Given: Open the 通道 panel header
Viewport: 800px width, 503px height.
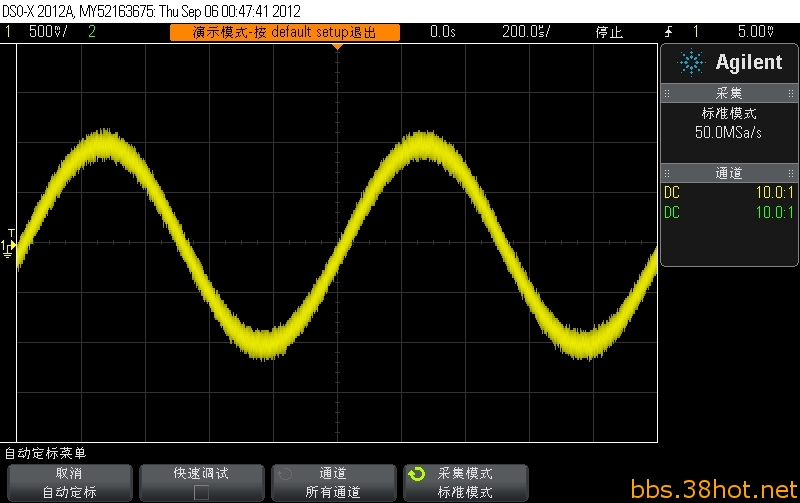Looking at the screenshot, I should [x=729, y=173].
